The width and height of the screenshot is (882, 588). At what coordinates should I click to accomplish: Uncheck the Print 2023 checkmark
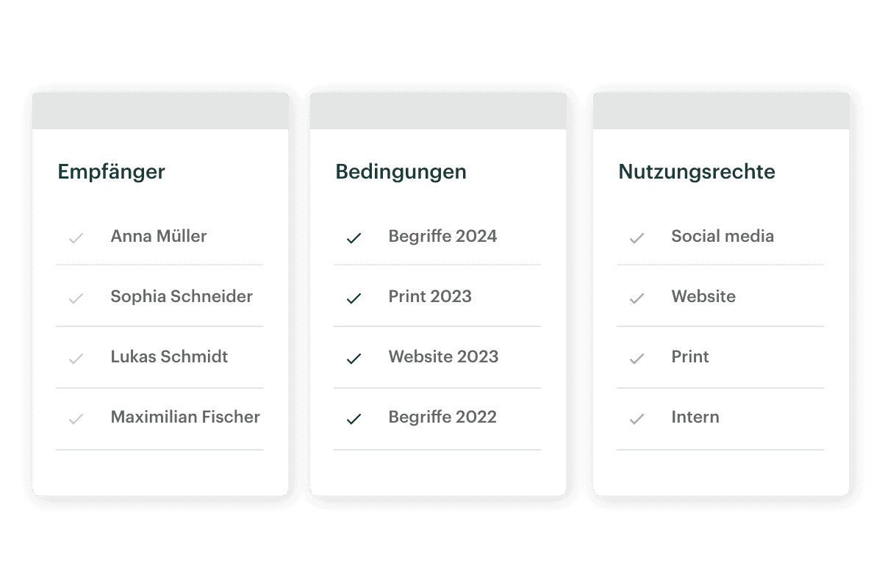tap(354, 298)
